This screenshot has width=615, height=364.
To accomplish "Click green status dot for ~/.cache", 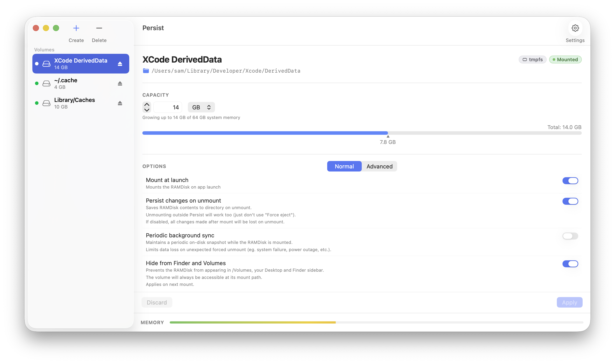I will (37, 83).
